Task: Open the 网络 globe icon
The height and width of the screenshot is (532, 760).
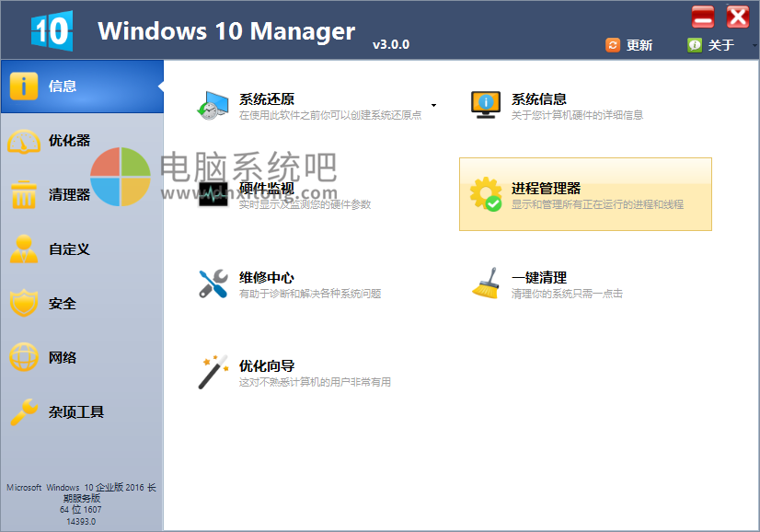Action: [24, 357]
